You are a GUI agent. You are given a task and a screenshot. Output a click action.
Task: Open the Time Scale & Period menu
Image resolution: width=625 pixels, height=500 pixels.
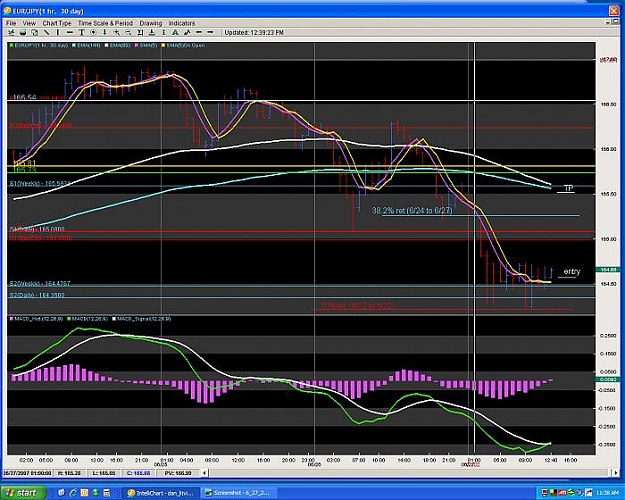point(105,23)
